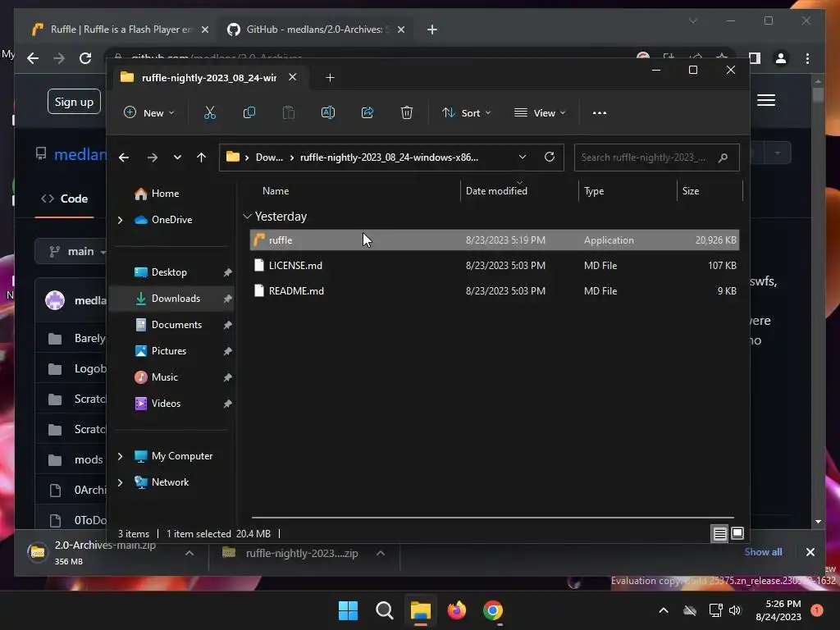The height and width of the screenshot is (630, 840).
Task: Click the Firefox taskbar icon
Action: point(456,610)
